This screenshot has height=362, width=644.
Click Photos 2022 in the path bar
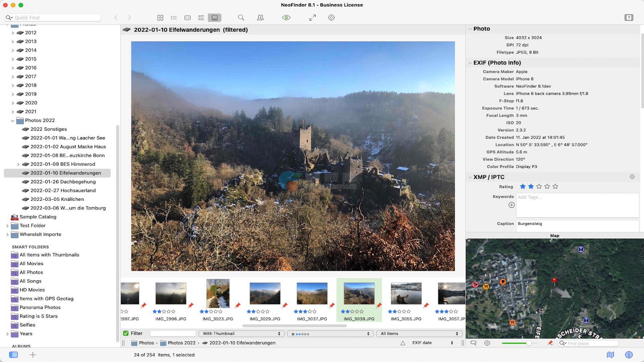(x=181, y=343)
